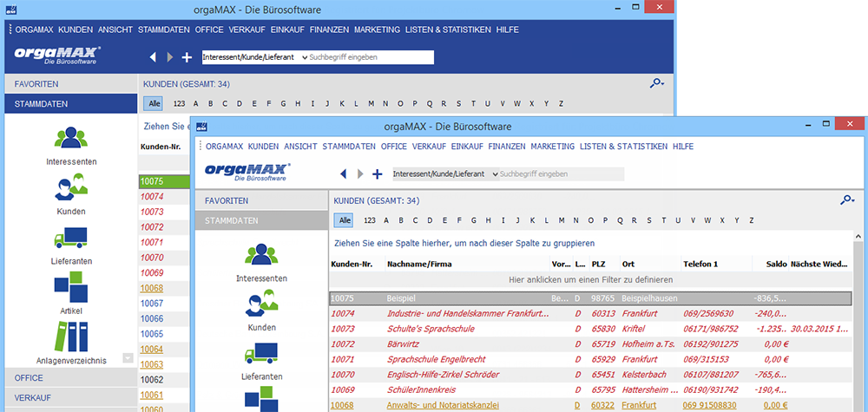
Task: Click search field in back window toolbar
Action: pyautogui.click(x=371, y=57)
